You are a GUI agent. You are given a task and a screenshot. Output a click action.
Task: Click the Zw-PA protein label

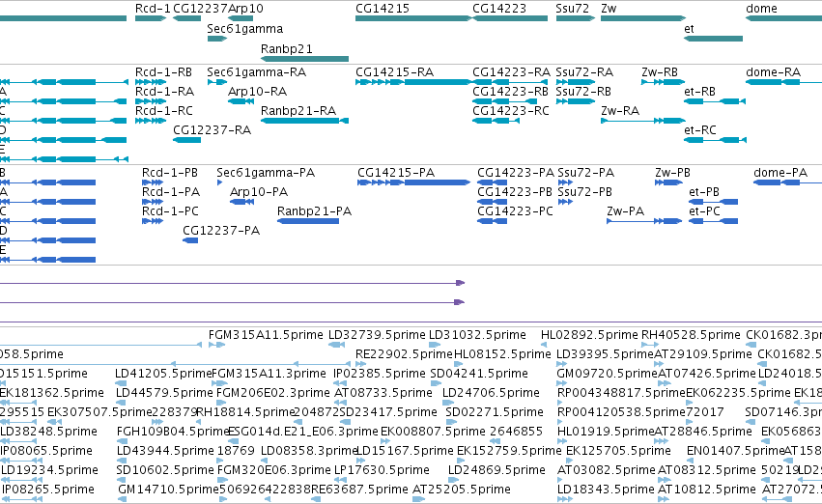click(625, 211)
